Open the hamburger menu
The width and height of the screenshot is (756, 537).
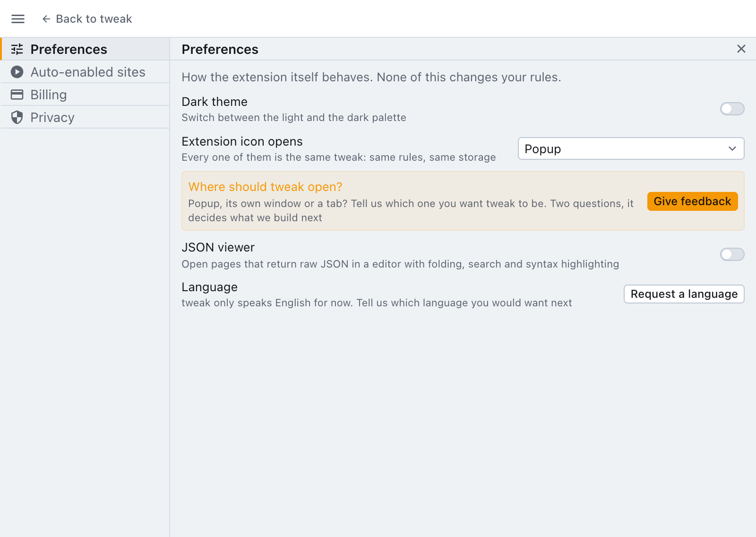coord(18,19)
